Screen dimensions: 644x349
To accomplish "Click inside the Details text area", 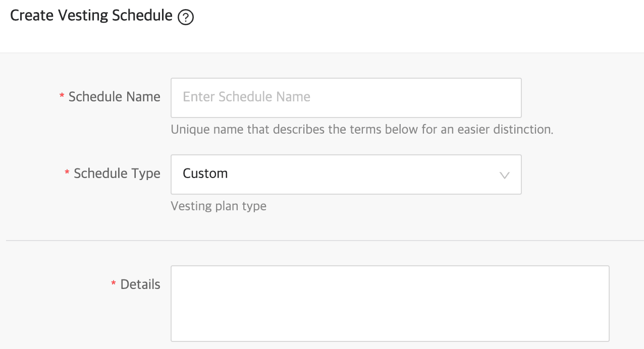I will coord(390,303).
